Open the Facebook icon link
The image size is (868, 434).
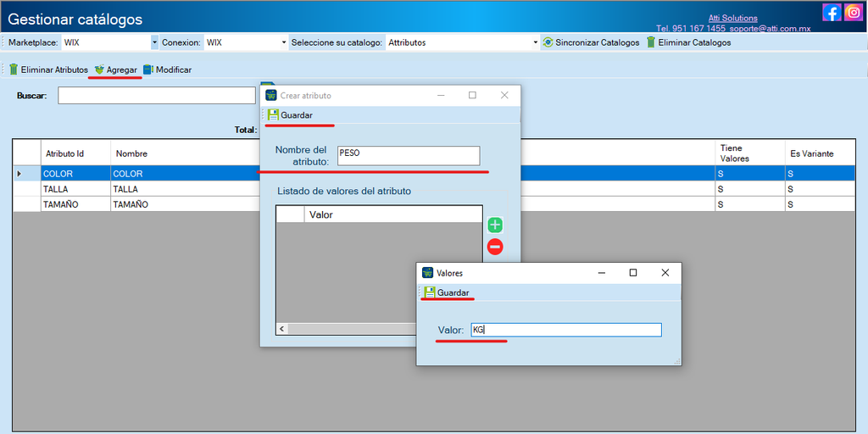832,12
